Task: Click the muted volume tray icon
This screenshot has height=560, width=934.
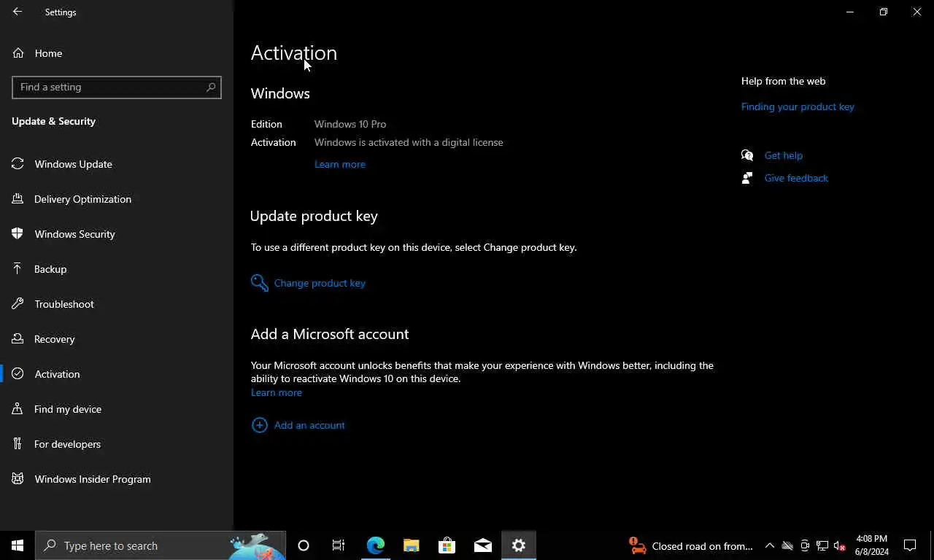Action: pos(840,545)
